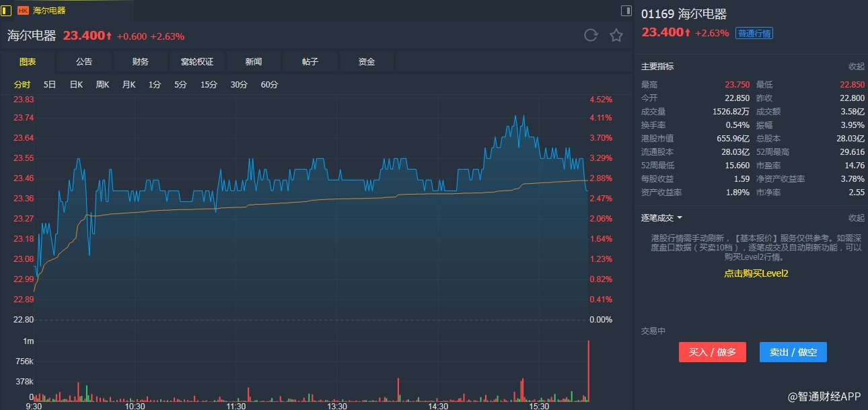Collapse the 主要指标 section via 收起
Image resolution: width=868 pixels, height=410 pixels.
[856, 67]
